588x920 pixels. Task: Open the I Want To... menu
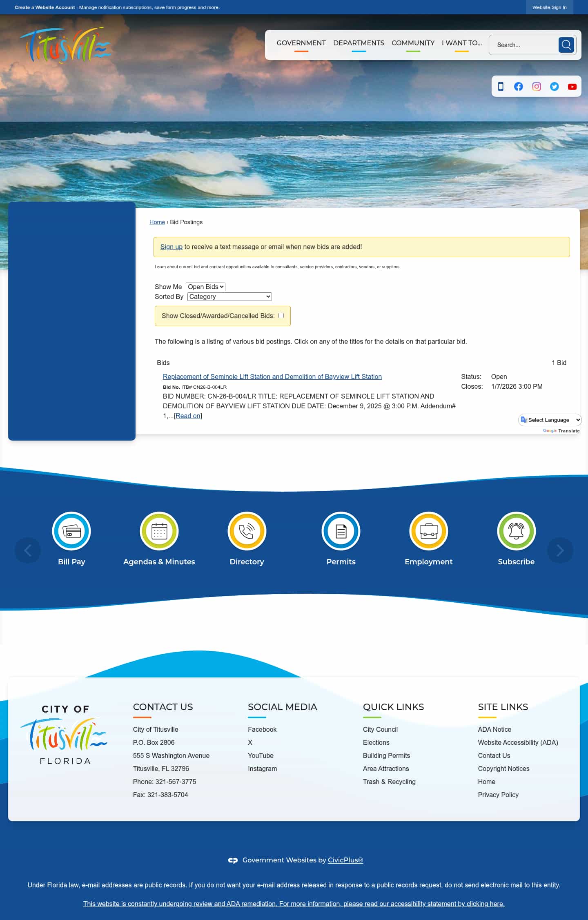[x=462, y=43]
